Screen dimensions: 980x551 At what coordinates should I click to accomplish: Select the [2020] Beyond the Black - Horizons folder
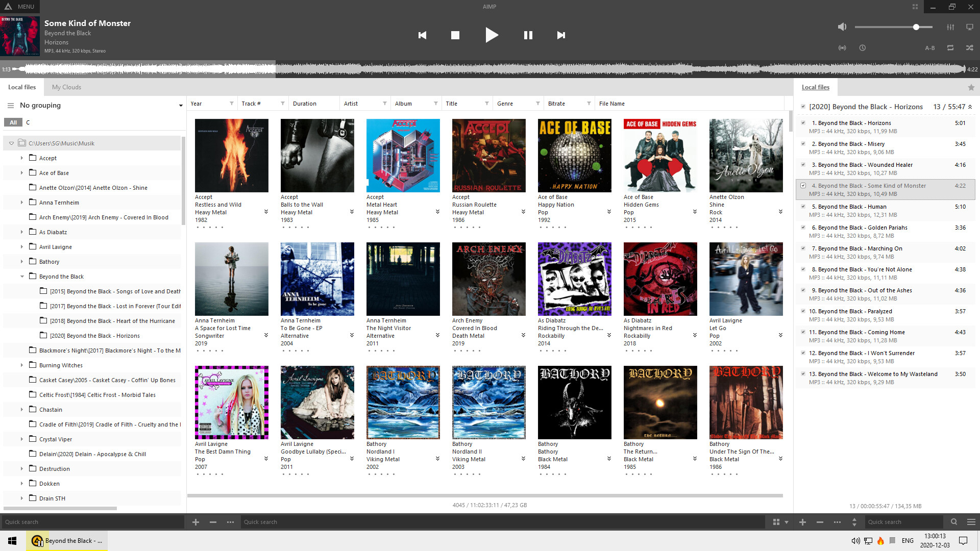pos(94,336)
